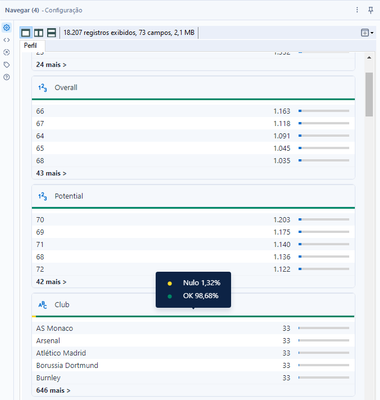Image resolution: width=380 pixels, height=400 pixels.
Task: Select Potential value row 71
Action: pos(193,244)
